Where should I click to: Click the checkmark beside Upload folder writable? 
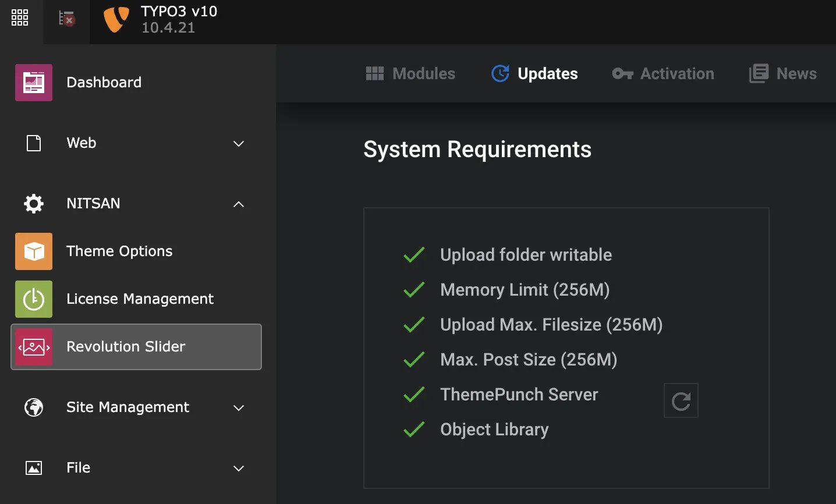414,255
